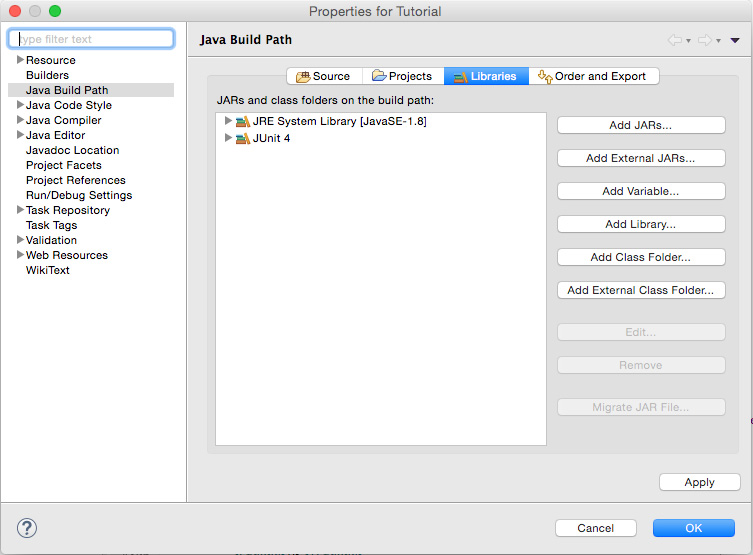This screenshot has height=555, width=753.
Task: Expand the JRE System Library node
Action: (228, 121)
